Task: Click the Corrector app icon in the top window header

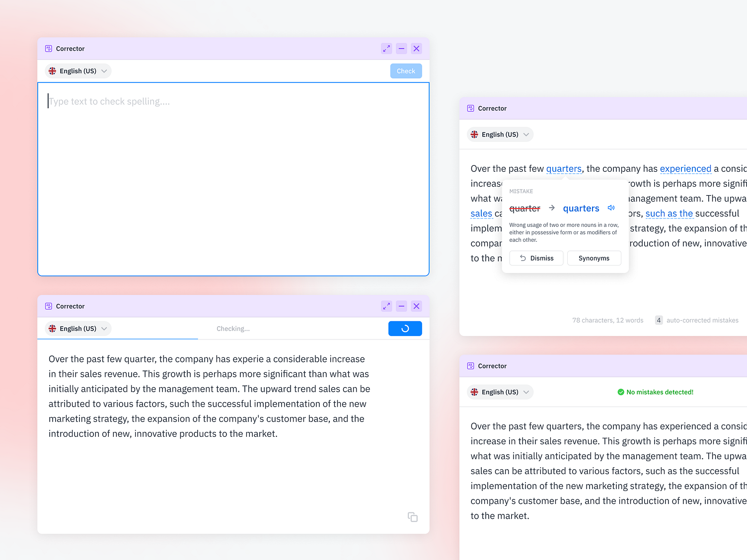Action: pos(48,48)
